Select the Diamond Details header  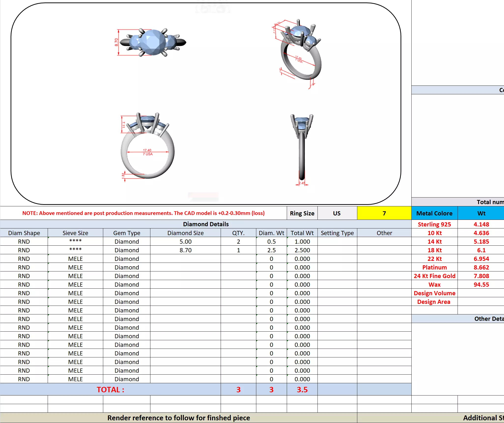[x=206, y=224]
